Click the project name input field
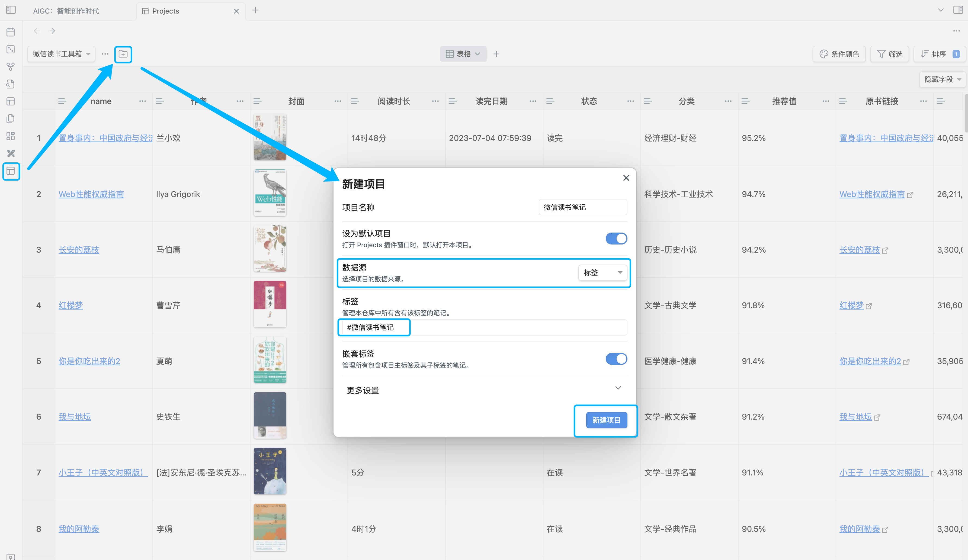The height and width of the screenshot is (560, 968). (x=582, y=207)
